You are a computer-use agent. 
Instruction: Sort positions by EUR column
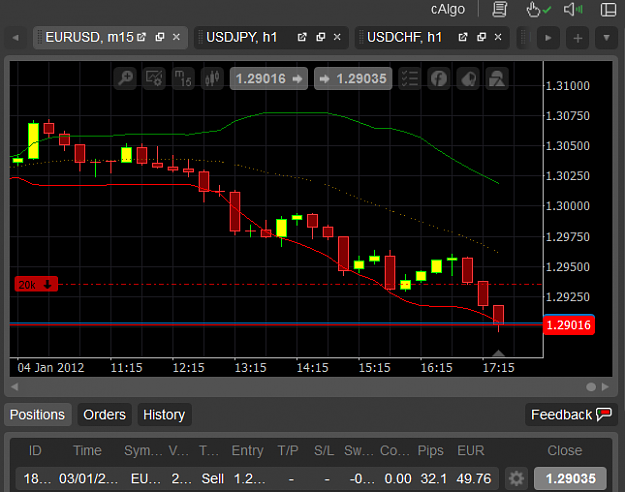tap(471, 451)
